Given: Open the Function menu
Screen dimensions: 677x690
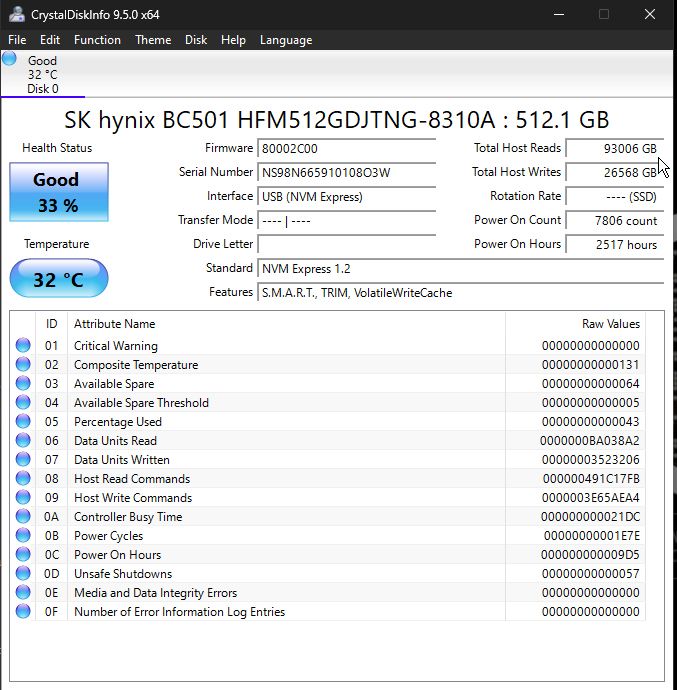Looking at the screenshot, I should [x=97, y=40].
